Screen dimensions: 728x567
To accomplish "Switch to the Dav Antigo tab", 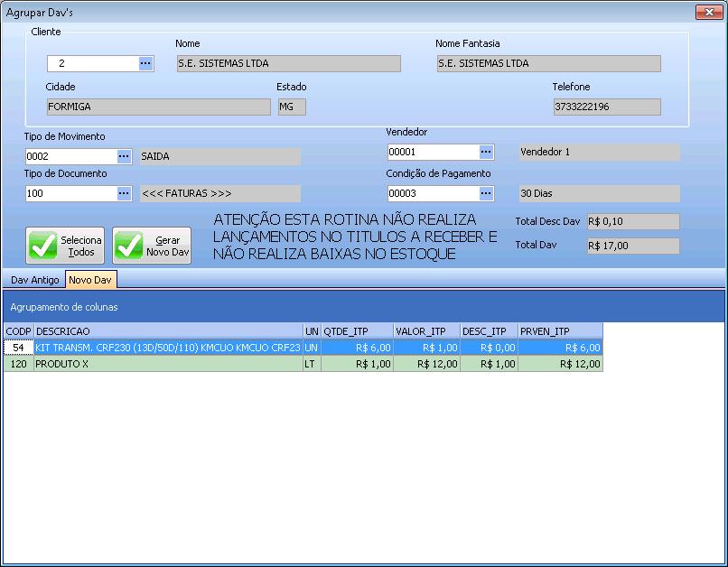I will coord(34,280).
